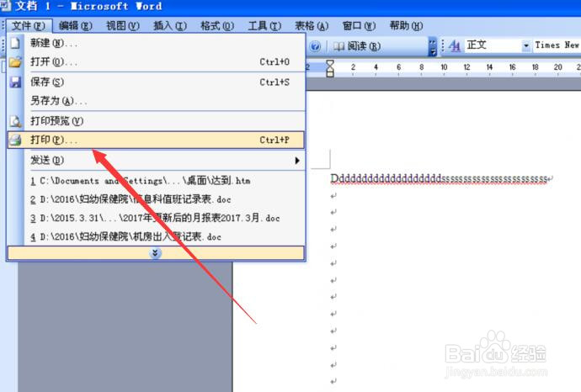Click the 阅读(R) reading layout button

tap(357, 46)
